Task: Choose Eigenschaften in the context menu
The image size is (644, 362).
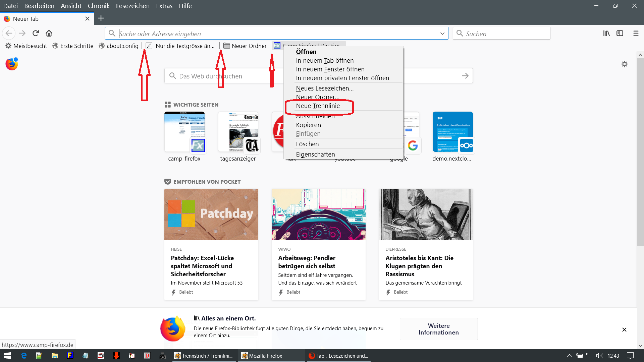Action: (315, 154)
